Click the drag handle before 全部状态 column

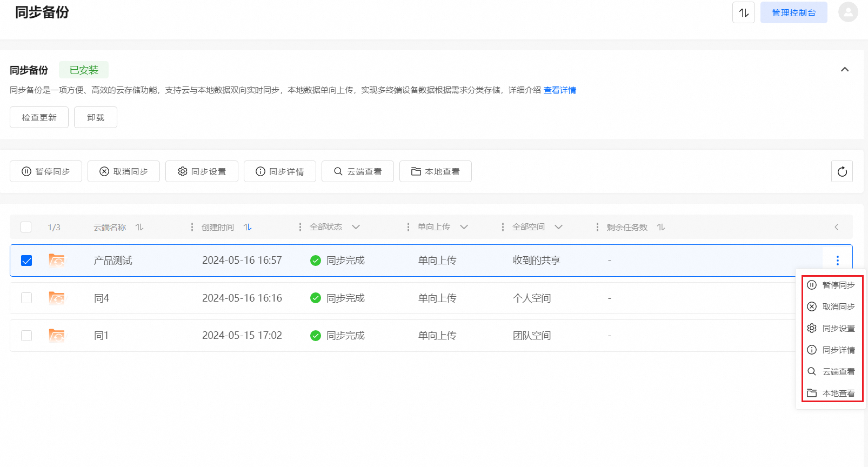click(300, 227)
